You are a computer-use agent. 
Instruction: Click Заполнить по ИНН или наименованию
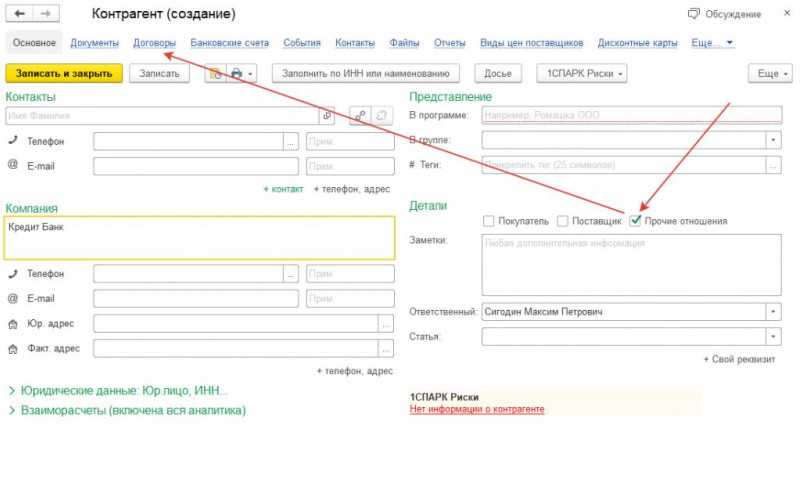click(365, 74)
